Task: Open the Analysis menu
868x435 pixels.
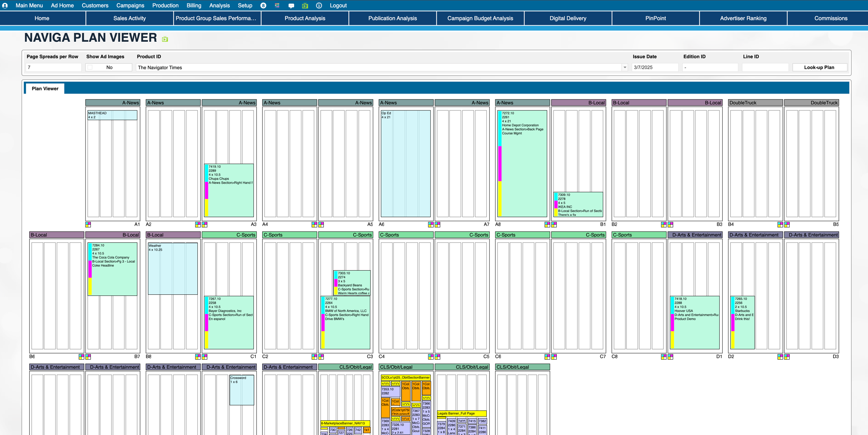Action: [219, 6]
